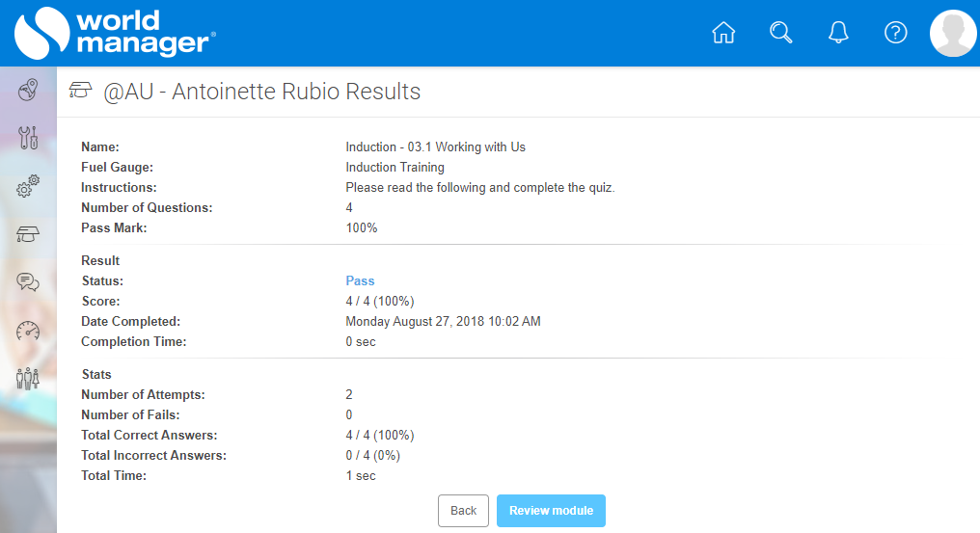Open the people staff icon in sidebar
Image resolution: width=980 pixels, height=533 pixels.
click(28, 378)
